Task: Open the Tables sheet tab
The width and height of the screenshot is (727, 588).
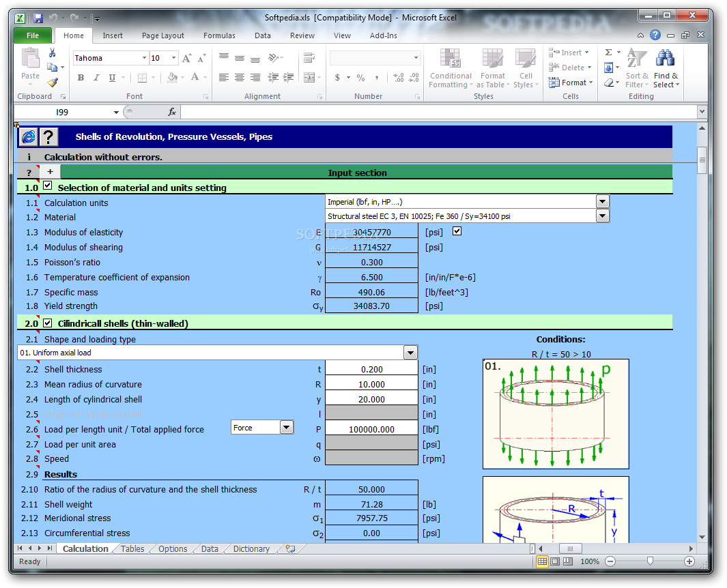Action: pos(132,548)
